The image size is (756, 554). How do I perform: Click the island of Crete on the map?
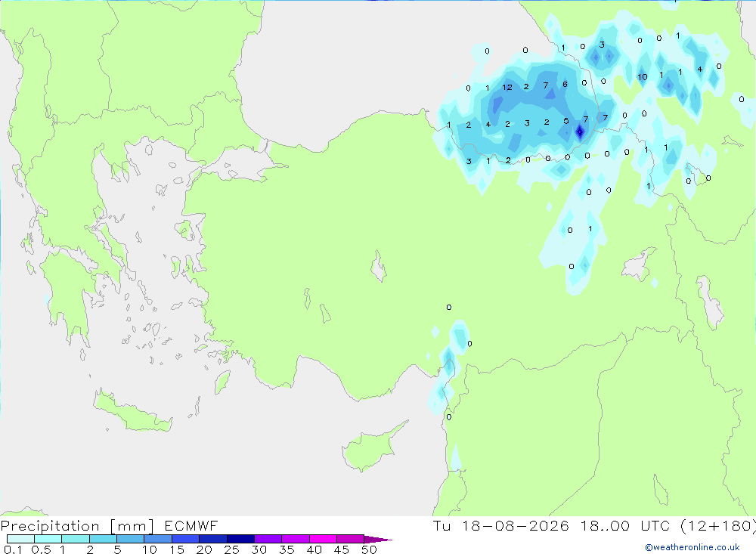132,411
